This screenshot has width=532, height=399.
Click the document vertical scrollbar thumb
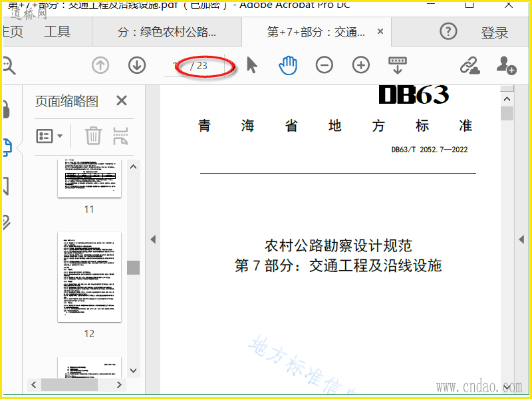tap(507, 113)
